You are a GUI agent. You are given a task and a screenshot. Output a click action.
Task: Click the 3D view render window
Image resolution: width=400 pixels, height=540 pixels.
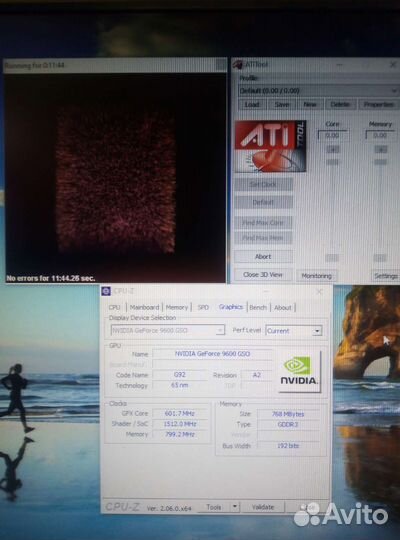pyautogui.click(x=115, y=177)
